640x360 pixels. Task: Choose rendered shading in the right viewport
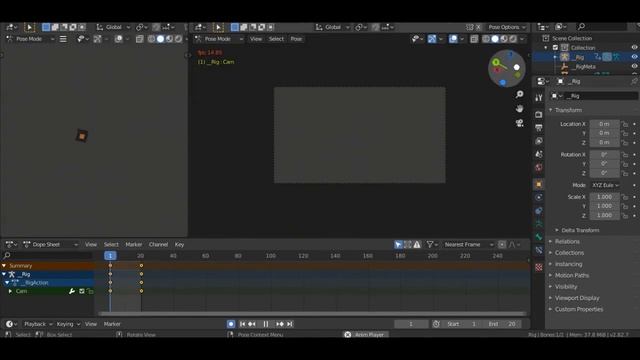(513, 39)
